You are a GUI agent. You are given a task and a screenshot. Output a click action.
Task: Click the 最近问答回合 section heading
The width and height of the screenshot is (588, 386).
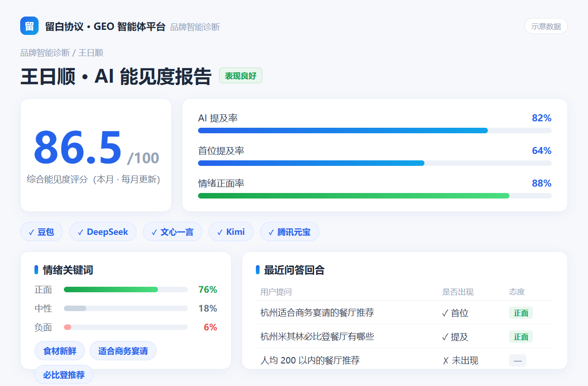[x=294, y=270]
